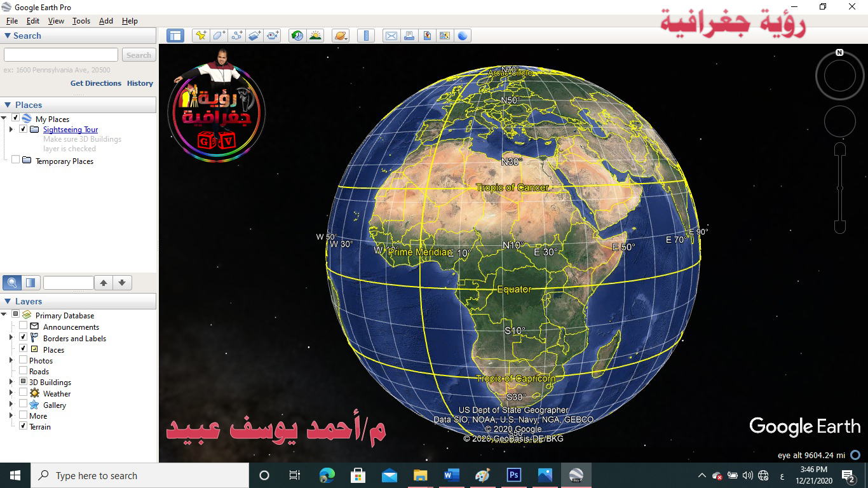The height and width of the screenshot is (488, 868).
Task: Click the Print toolbar icon
Action: [x=409, y=36]
